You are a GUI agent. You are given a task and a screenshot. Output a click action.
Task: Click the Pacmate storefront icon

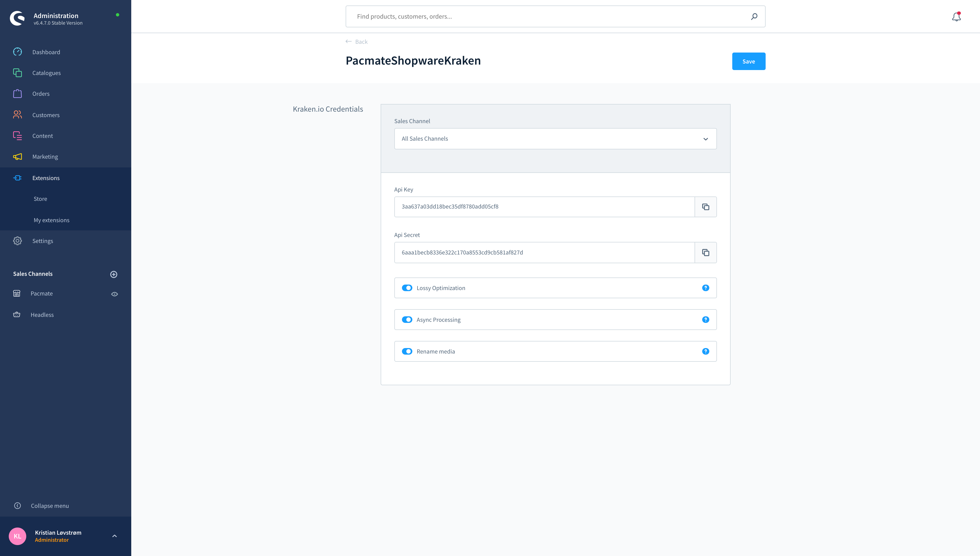tap(17, 293)
